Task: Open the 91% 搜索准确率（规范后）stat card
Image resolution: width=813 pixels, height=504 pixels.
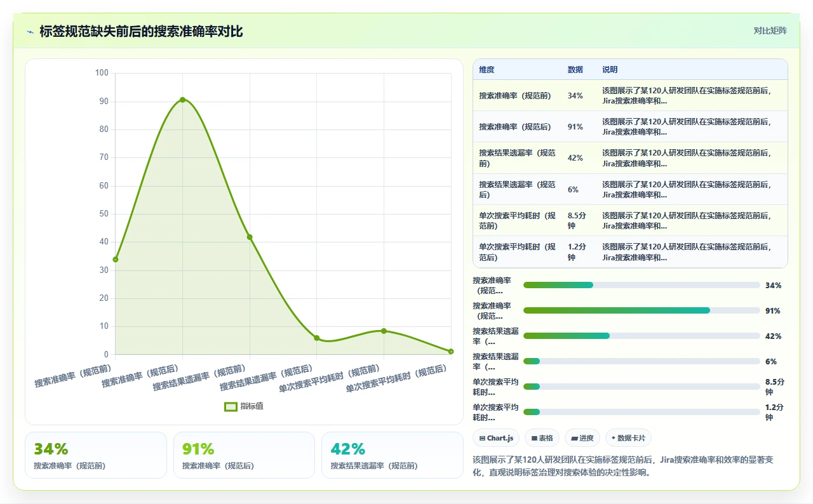Action: point(244,455)
